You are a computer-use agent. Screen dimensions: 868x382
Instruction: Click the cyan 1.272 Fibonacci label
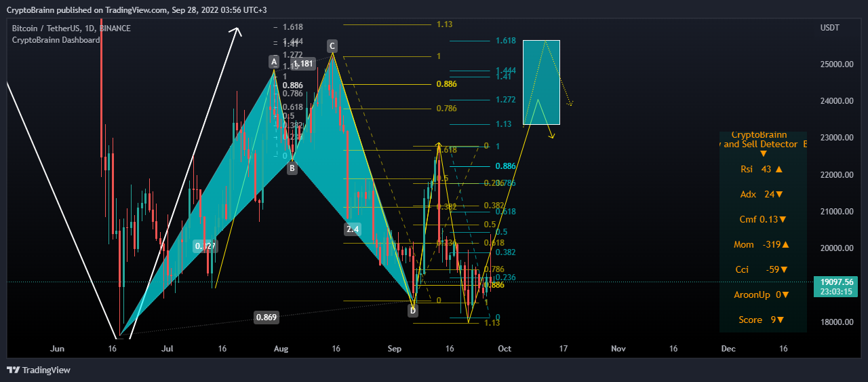coord(505,100)
